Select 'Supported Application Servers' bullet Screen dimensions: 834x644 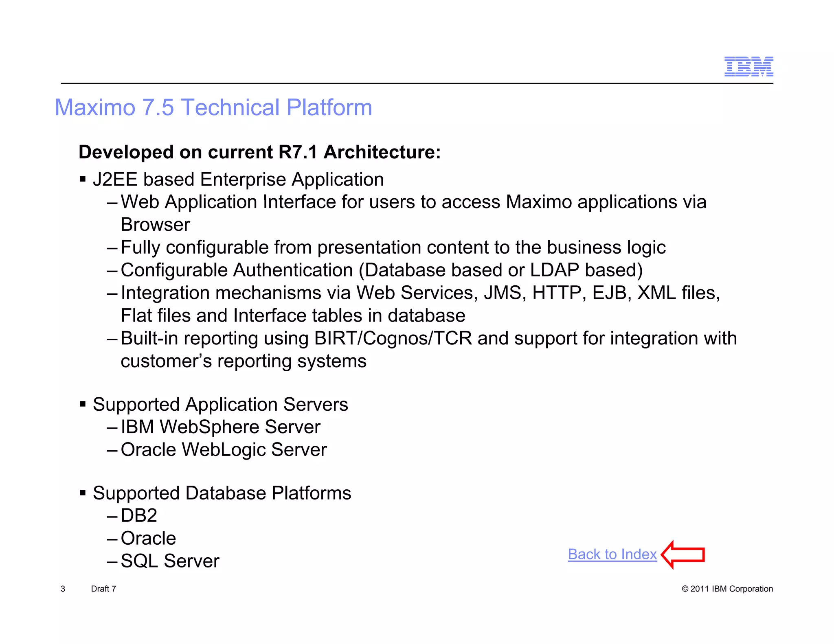(220, 405)
